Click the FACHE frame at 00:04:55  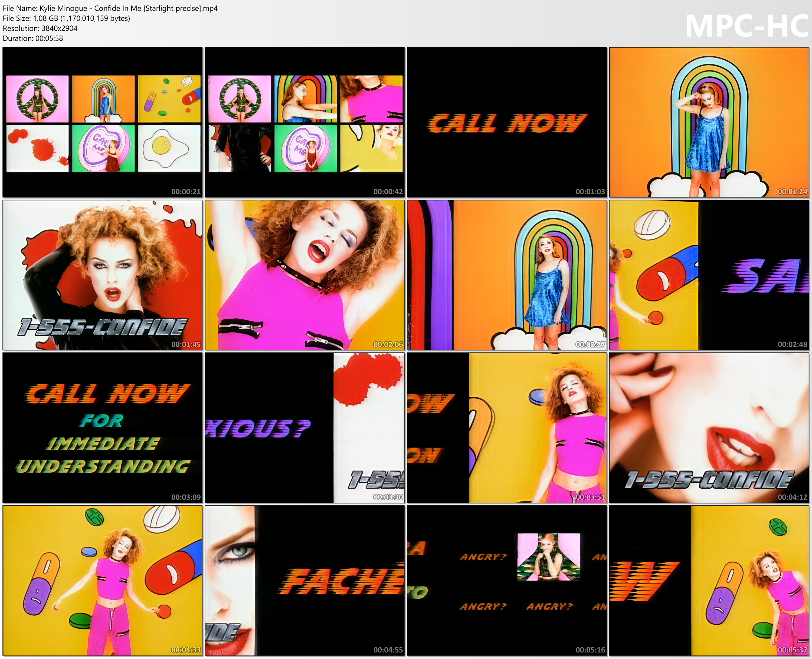[304, 580]
